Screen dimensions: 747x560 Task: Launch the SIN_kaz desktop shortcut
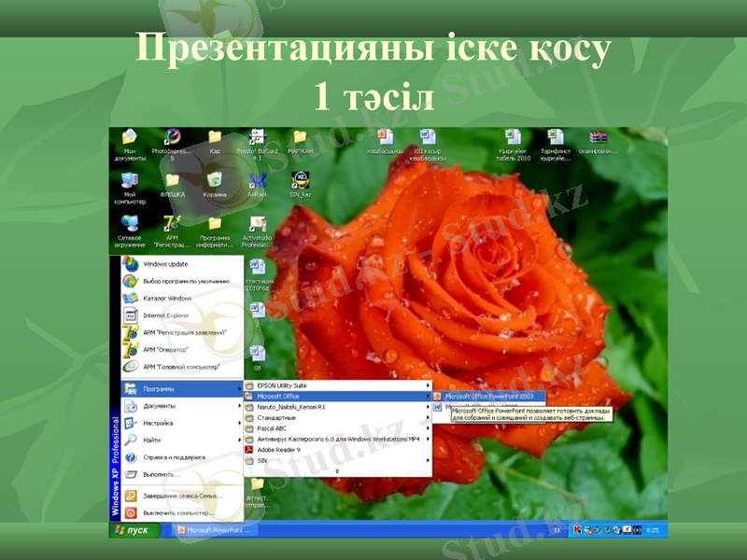pyautogui.click(x=300, y=180)
